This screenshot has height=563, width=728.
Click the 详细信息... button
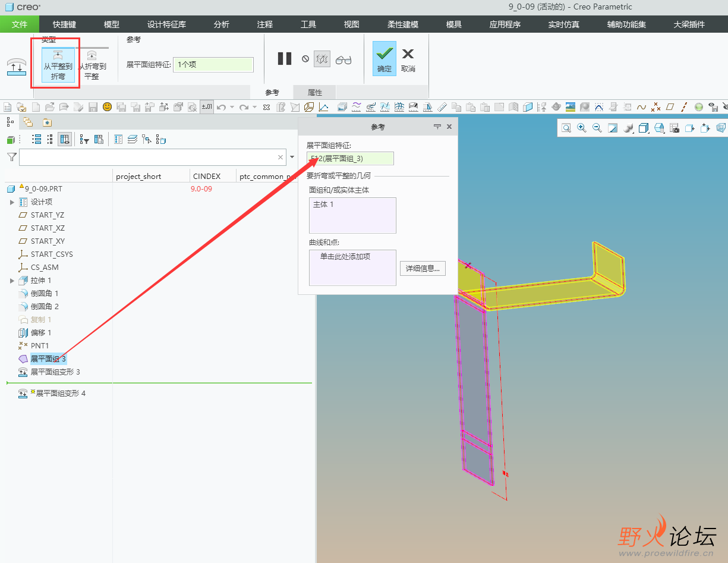422,269
